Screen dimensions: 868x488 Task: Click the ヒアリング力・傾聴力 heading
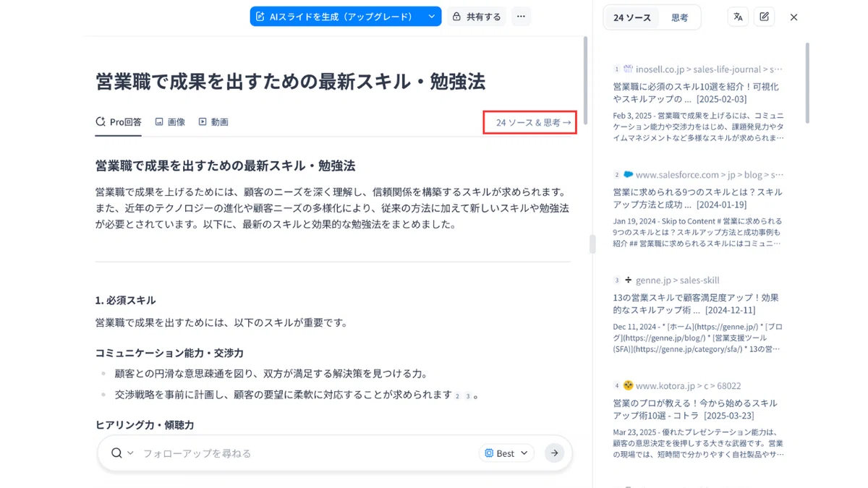click(x=145, y=425)
